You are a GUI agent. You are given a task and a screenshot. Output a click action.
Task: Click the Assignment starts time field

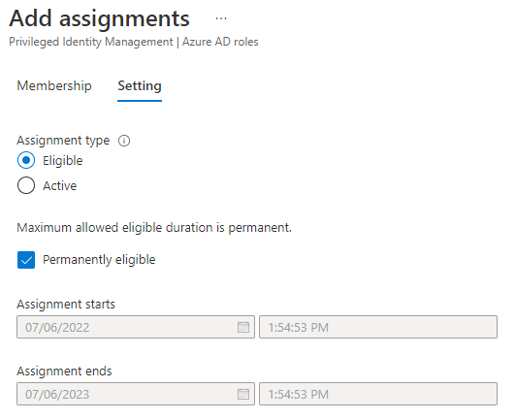tap(378, 327)
